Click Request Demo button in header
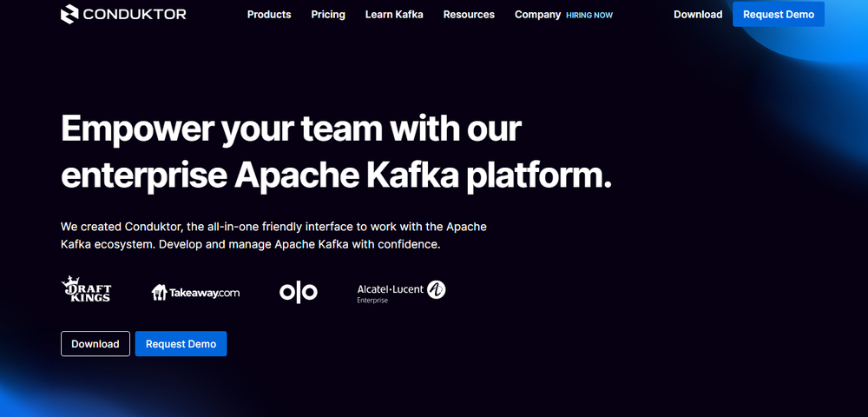 (x=779, y=15)
